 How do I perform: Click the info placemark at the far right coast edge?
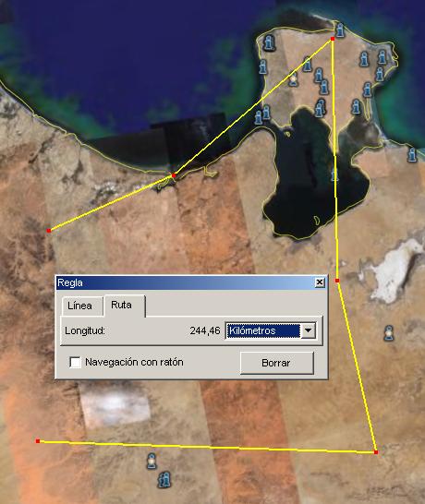point(412,154)
